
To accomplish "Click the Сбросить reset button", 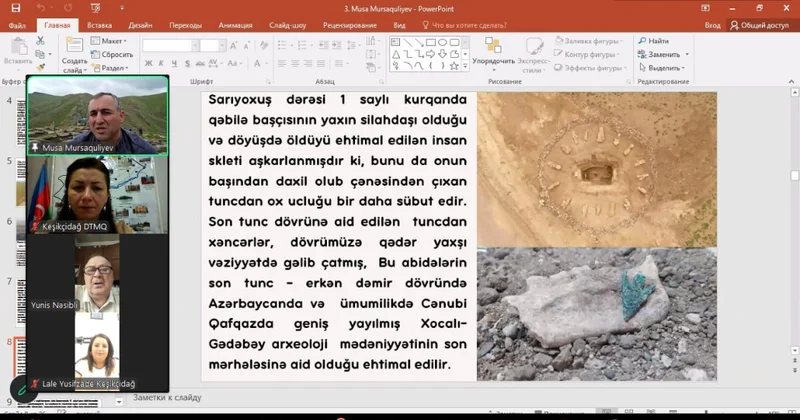I will (x=112, y=54).
